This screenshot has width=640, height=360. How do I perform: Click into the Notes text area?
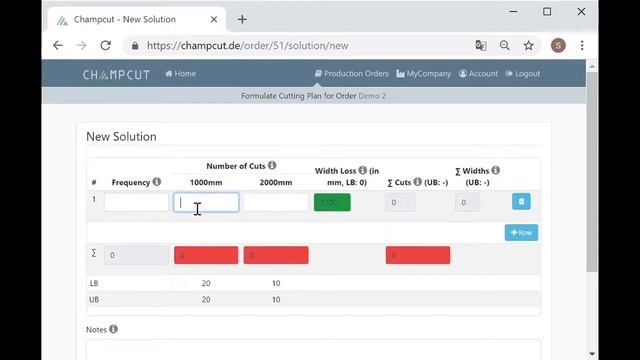click(313, 349)
